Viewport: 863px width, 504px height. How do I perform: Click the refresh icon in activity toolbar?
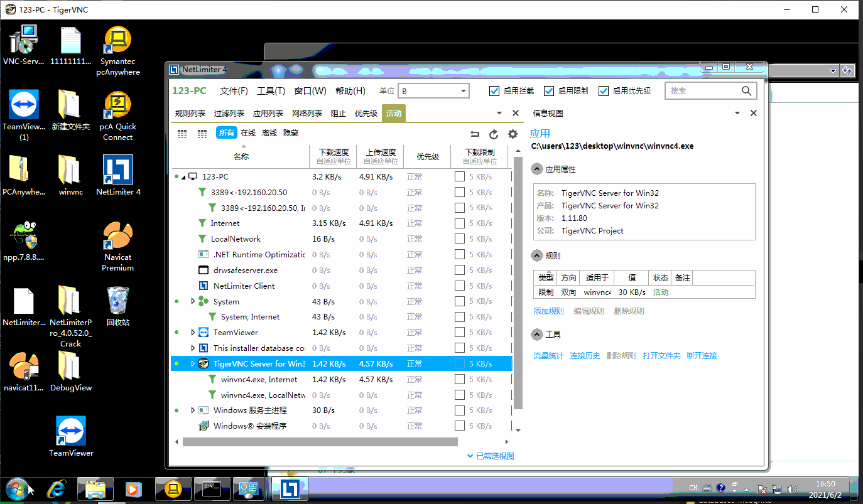494,134
